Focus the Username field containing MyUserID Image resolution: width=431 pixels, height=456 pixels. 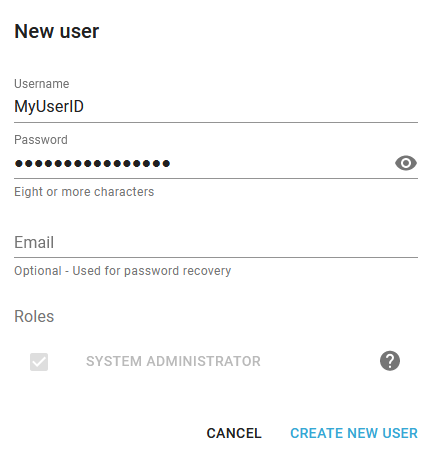(216, 107)
